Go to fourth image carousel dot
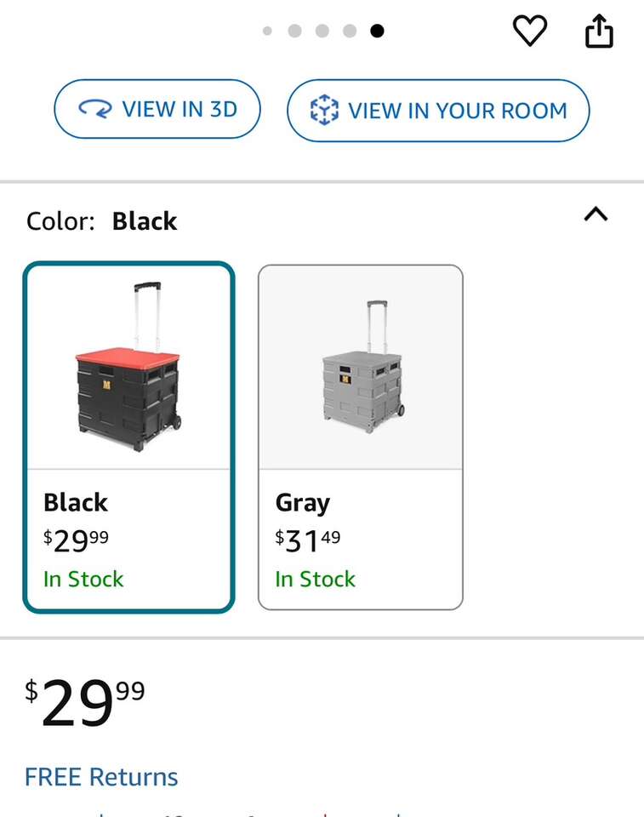Viewport: 644px width, 817px height. point(350,31)
